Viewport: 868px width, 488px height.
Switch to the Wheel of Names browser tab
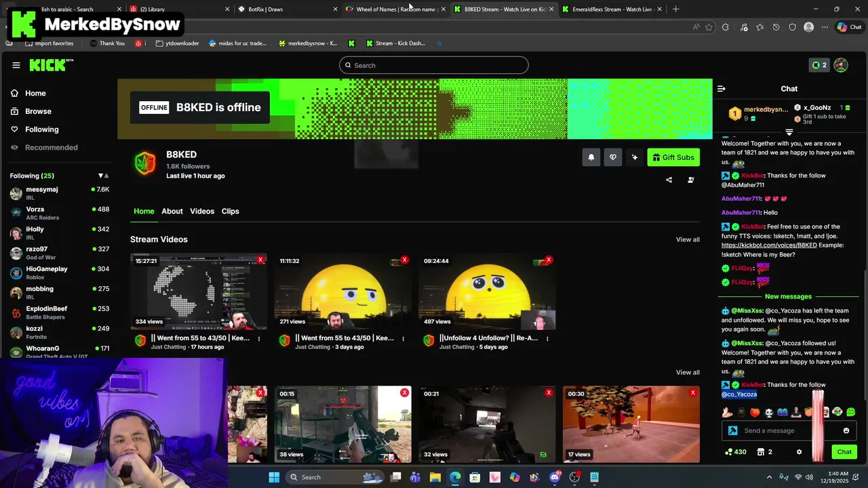tap(395, 9)
